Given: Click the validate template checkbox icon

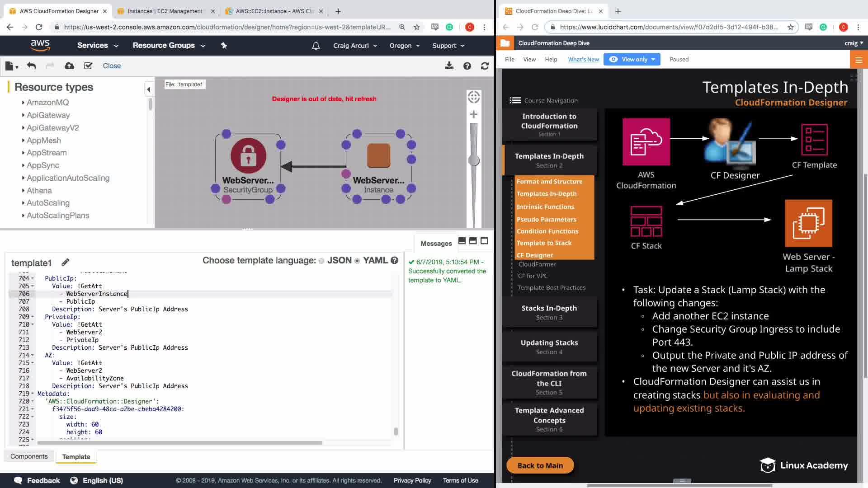Looking at the screenshot, I should 88,66.
